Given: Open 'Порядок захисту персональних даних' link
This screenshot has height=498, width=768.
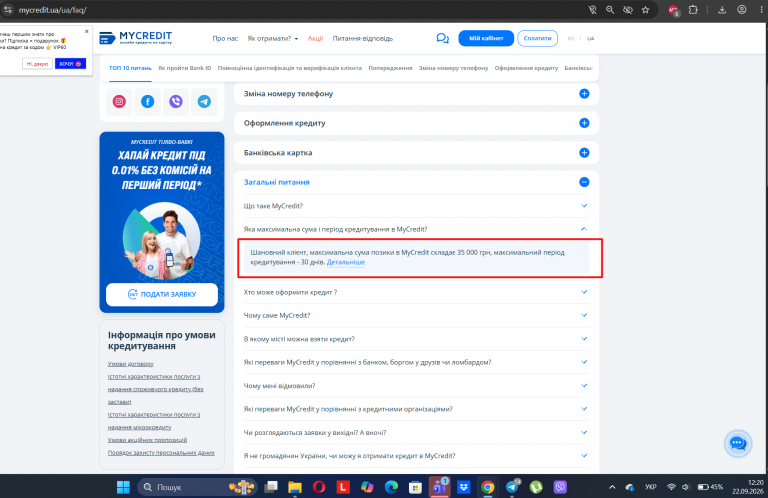Looking at the screenshot, I should (161, 452).
